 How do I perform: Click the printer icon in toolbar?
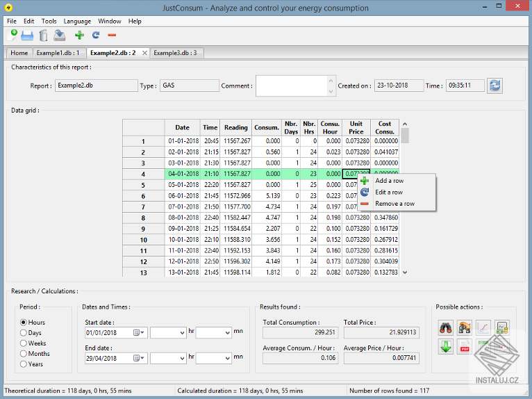[x=27, y=35]
